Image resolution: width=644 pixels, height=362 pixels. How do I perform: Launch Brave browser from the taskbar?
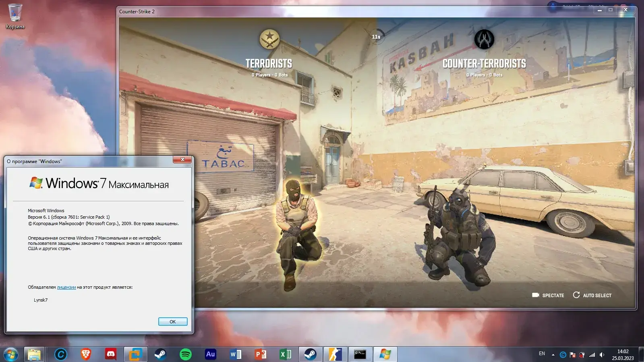86,354
